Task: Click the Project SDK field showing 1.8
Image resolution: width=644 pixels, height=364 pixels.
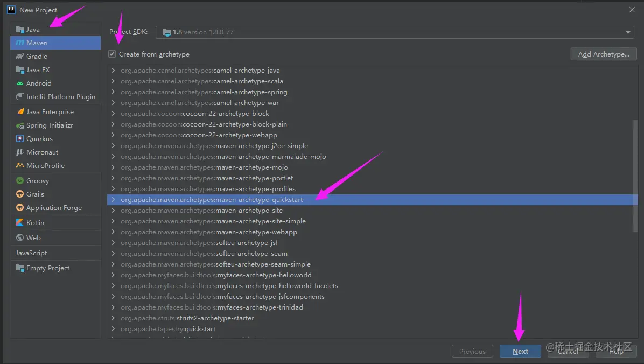Action: (395, 32)
